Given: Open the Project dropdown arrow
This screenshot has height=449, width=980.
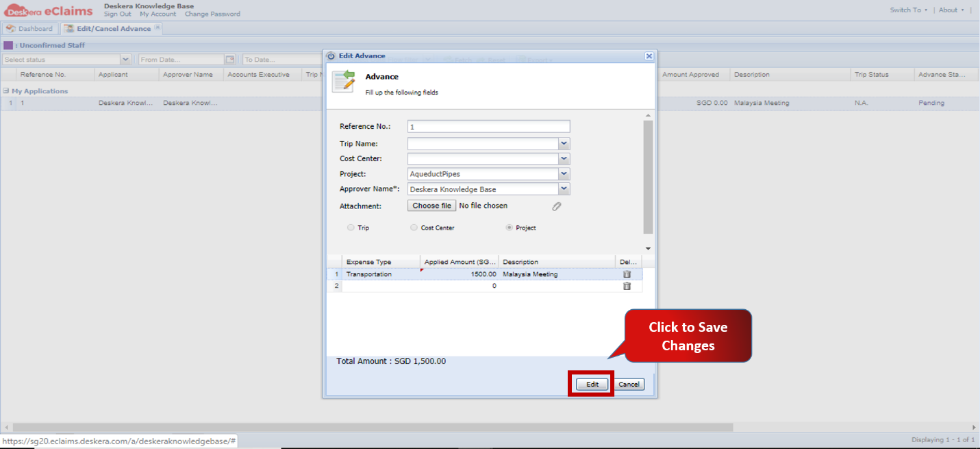Looking at the screenshot, I should tap(564, 174).
